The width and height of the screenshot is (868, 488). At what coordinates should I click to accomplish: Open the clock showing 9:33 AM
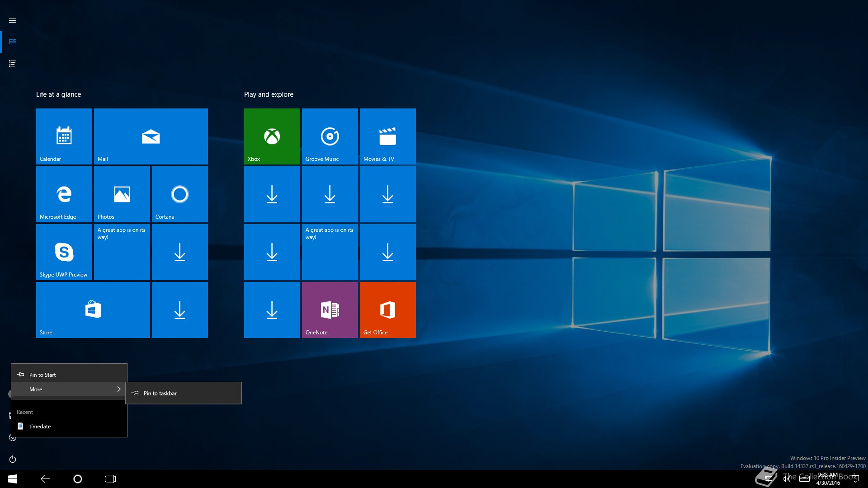pos(828,479)
